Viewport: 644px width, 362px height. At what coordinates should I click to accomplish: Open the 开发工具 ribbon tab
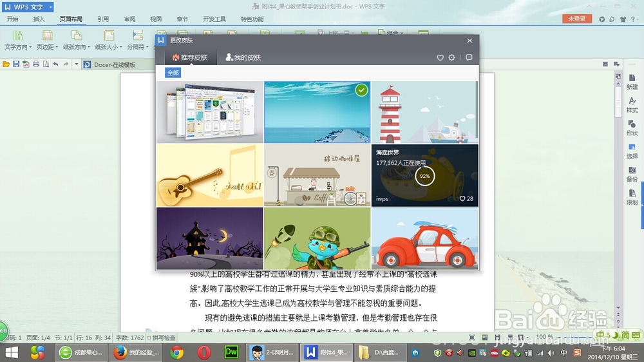(214, 19)
